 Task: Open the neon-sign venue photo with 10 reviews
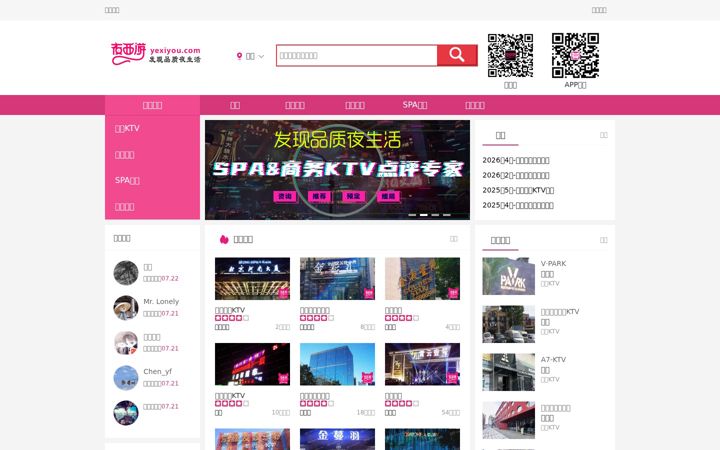click(x=252, y=364)
